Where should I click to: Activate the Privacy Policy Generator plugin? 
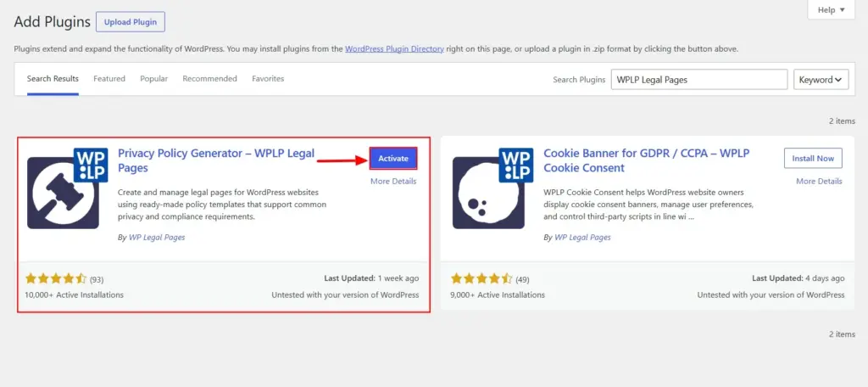coord(393,159)
